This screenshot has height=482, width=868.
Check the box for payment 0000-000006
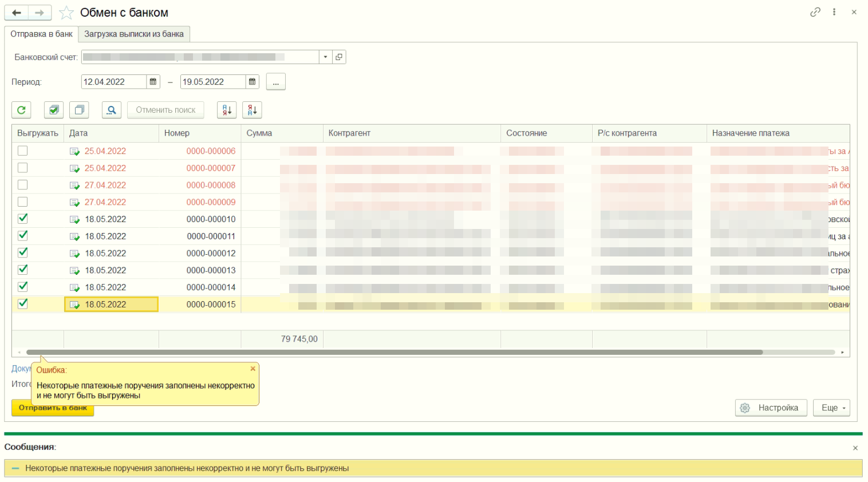point(22,151)
